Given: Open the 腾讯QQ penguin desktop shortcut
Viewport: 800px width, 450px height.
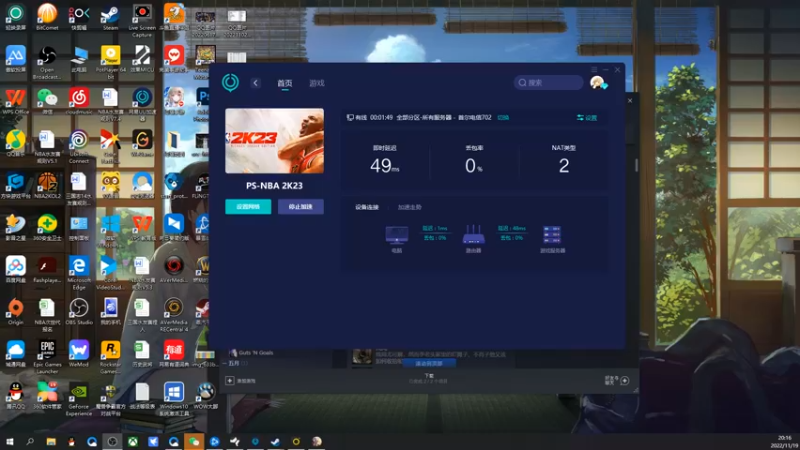Looking at the screenshot, I should [15, 396].
